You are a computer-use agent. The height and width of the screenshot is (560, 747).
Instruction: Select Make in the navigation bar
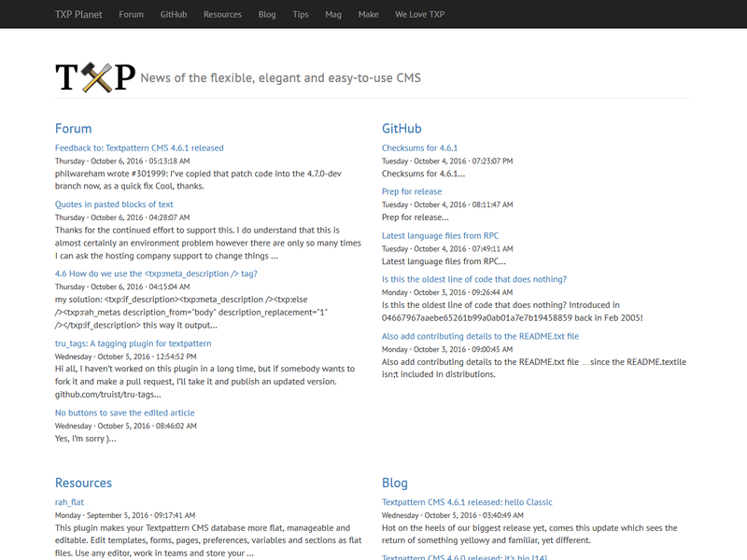[x=368, y=14]
